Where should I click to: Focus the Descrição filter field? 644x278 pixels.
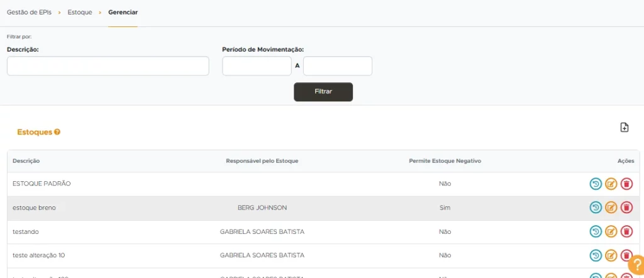[108, 66]
